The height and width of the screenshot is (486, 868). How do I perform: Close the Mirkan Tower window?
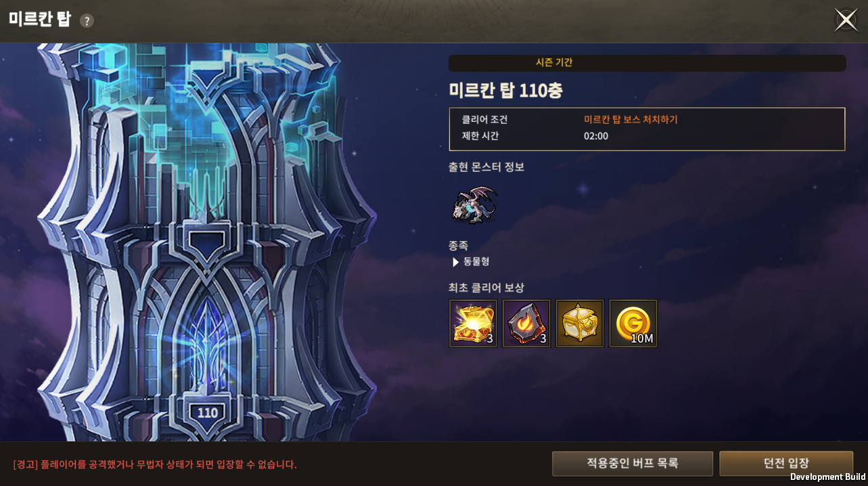[846, 20]
